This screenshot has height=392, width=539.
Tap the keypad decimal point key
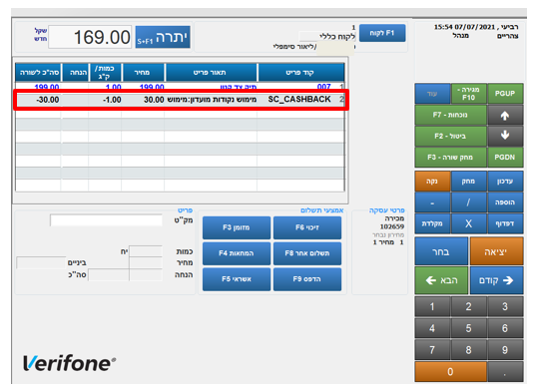(505, 371)
